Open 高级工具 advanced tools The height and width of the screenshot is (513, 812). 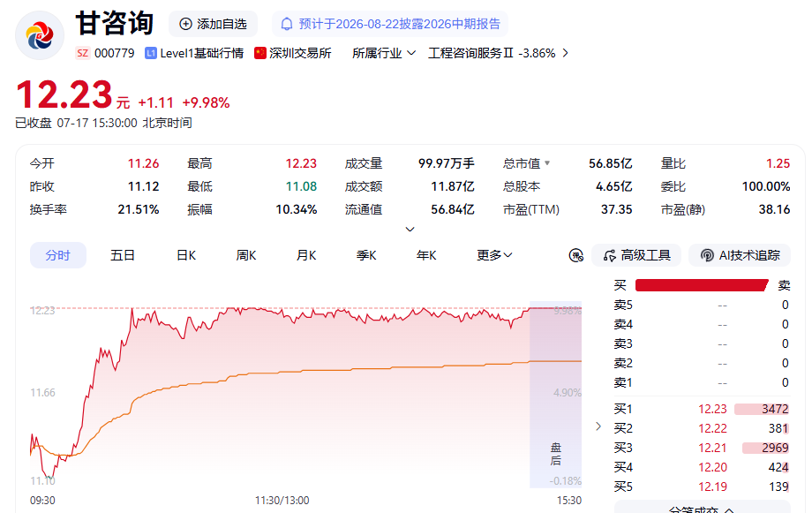coord(637,255)
